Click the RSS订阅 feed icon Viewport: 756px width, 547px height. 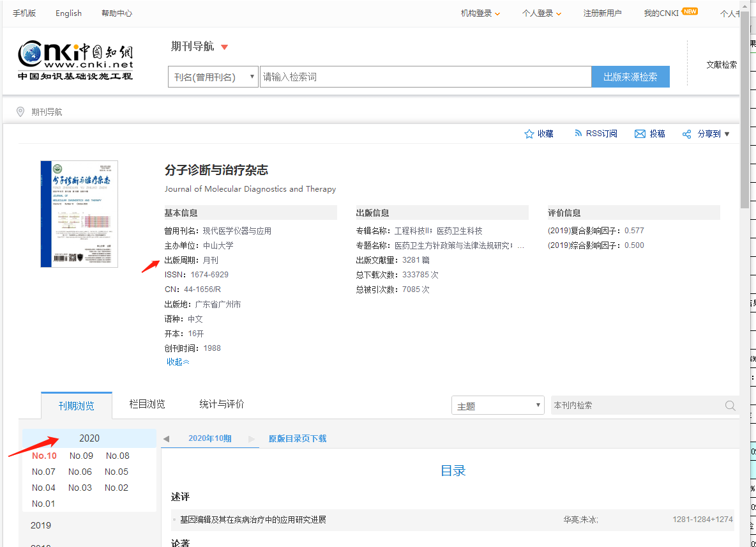(x=578, y=133)
